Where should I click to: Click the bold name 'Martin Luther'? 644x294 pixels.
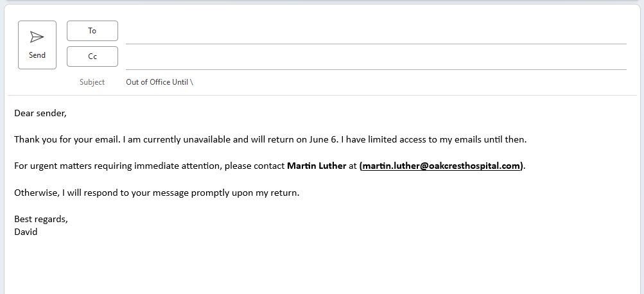[317, 166]
